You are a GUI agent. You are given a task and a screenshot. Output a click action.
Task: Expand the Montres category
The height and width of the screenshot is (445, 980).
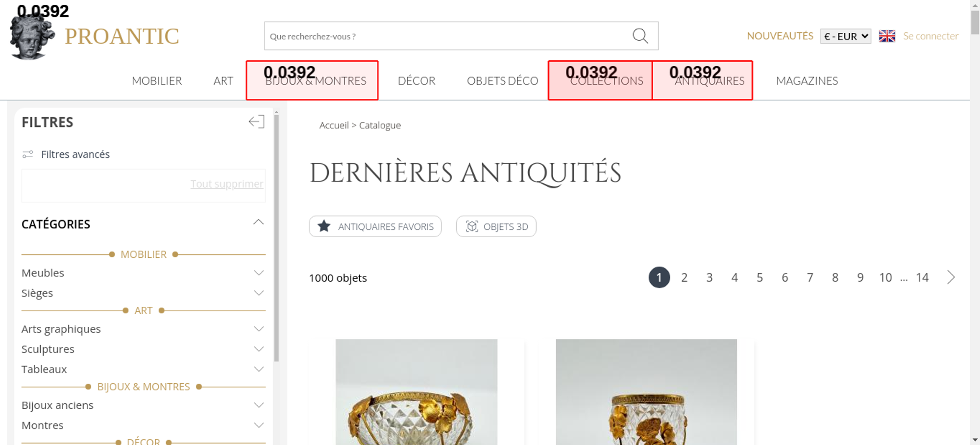coord(259,425)
